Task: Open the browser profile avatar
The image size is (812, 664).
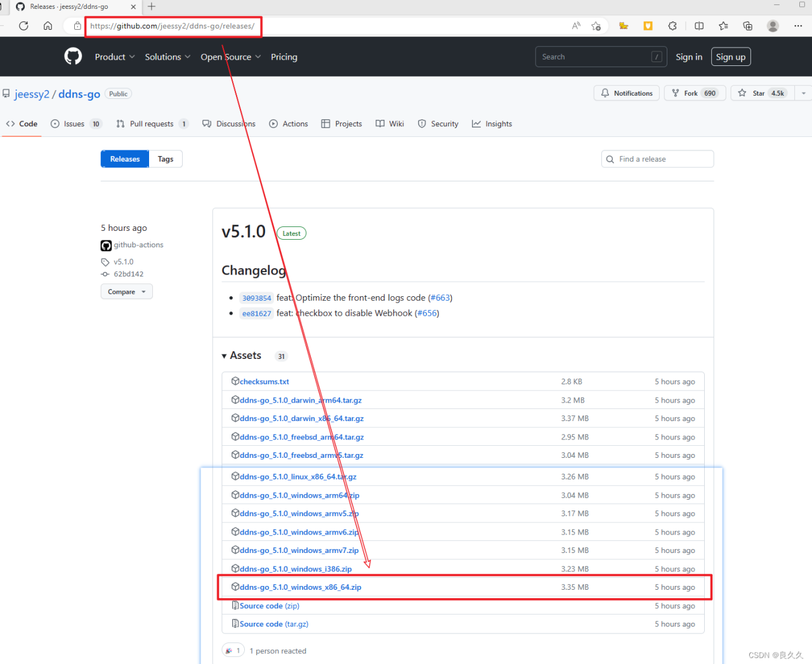Action: 773,26
